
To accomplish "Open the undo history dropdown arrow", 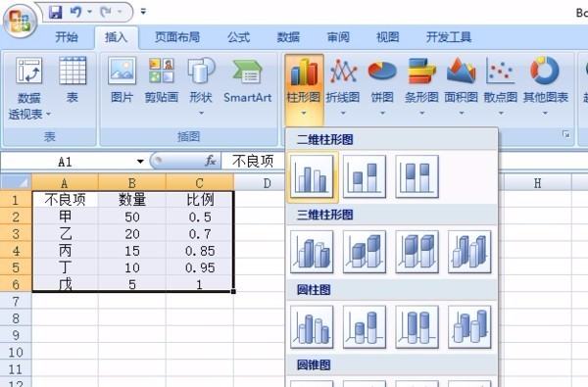I will click(89, 12).
